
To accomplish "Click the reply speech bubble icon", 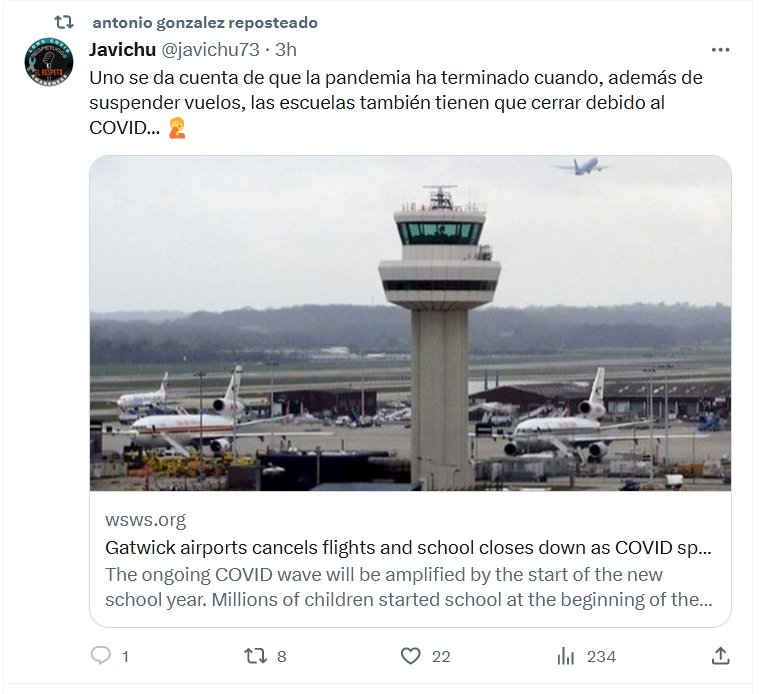I will (100, 656).
